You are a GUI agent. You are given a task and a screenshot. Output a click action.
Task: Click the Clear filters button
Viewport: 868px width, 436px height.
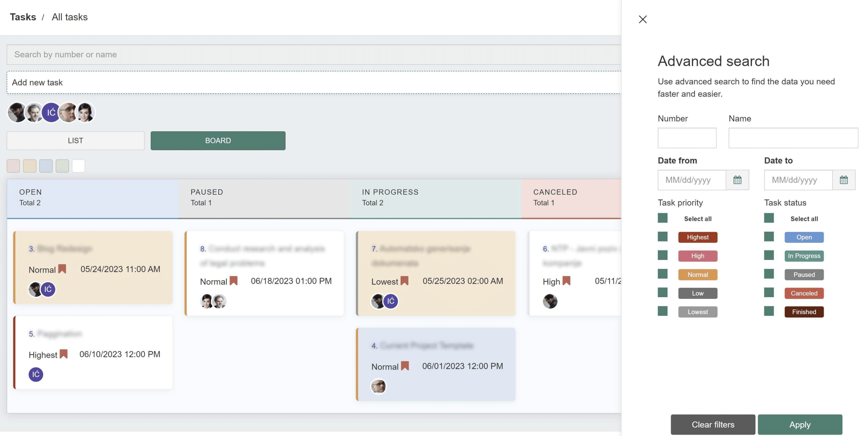713,424
